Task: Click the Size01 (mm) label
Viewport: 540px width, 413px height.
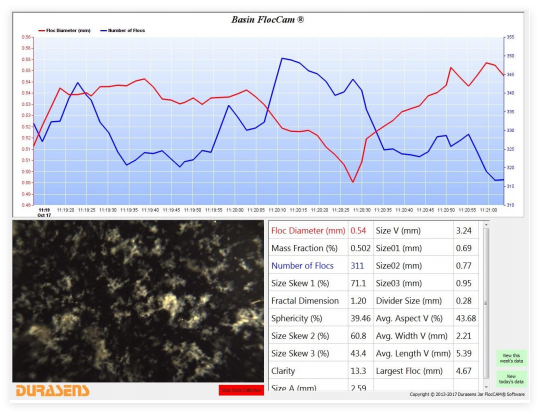Action: pyautogui.click(x=399, y=248)
